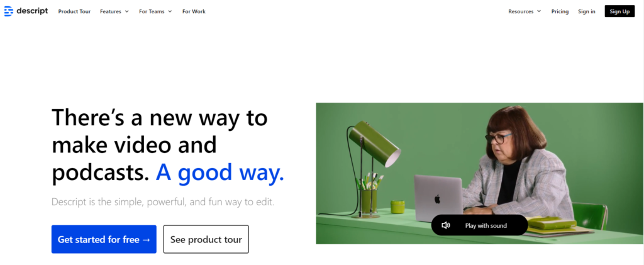Open the Features menu label
Image resolution: width=644 pixels, height=265 pixels.
coord(111,11)
